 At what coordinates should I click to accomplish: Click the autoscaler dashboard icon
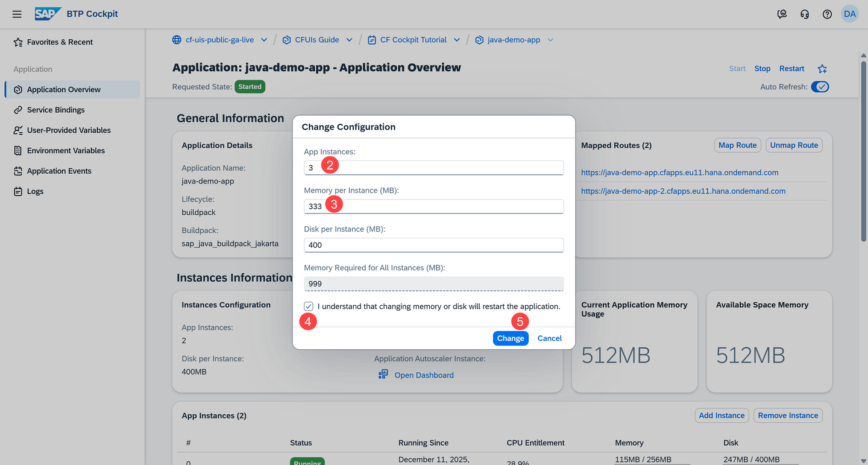(x=383, y=375)
